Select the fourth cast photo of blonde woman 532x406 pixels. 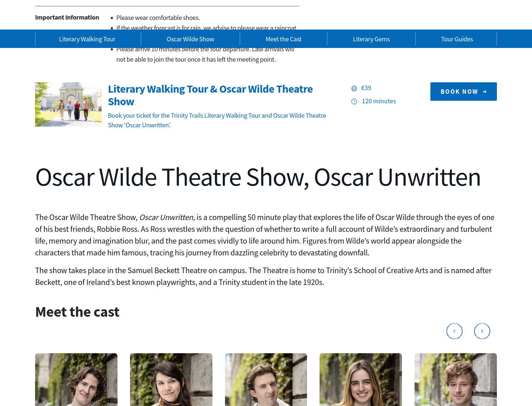[x=361, y=379]
